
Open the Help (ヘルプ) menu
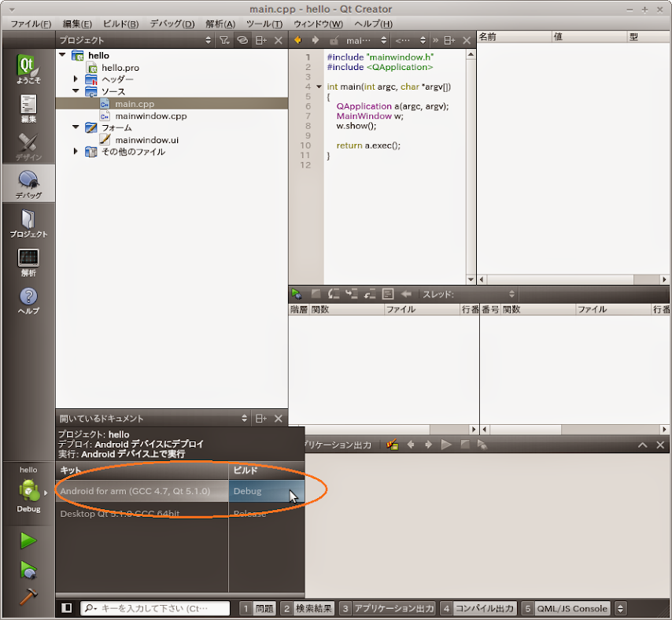pyautogui.click(x=373, y=24)
